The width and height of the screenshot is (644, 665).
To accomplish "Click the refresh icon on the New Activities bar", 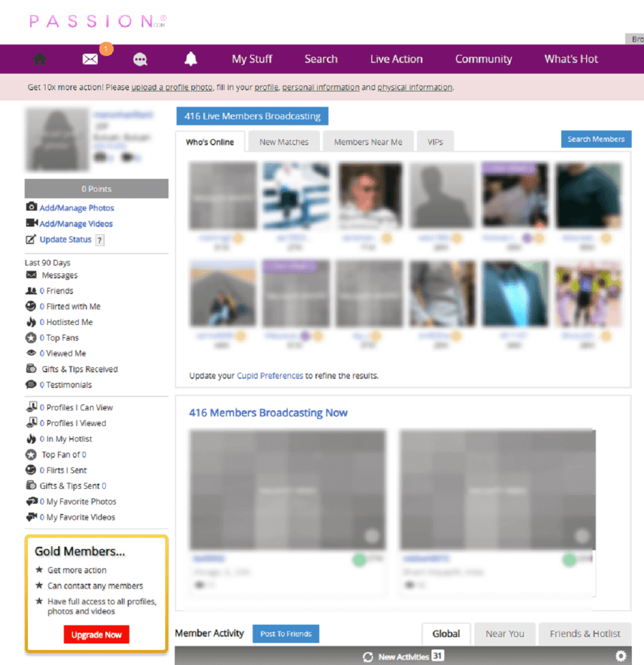I will [368, 656].
